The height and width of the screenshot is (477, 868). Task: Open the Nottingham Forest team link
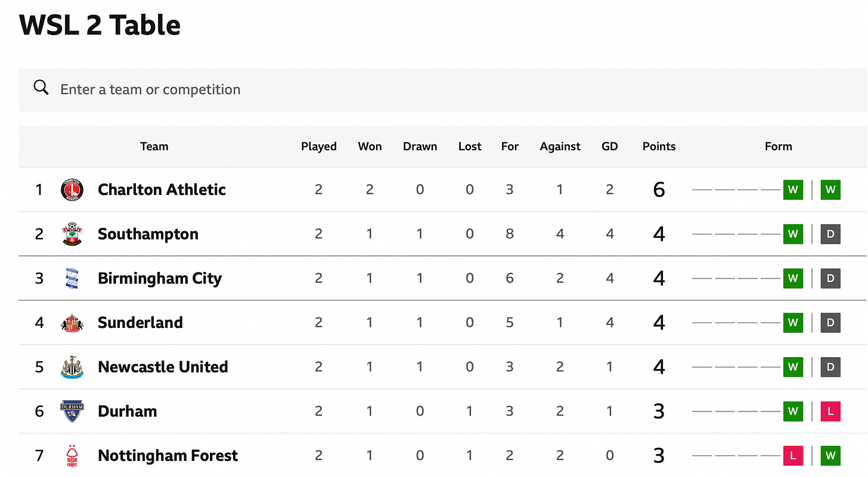tap(168, 456)
